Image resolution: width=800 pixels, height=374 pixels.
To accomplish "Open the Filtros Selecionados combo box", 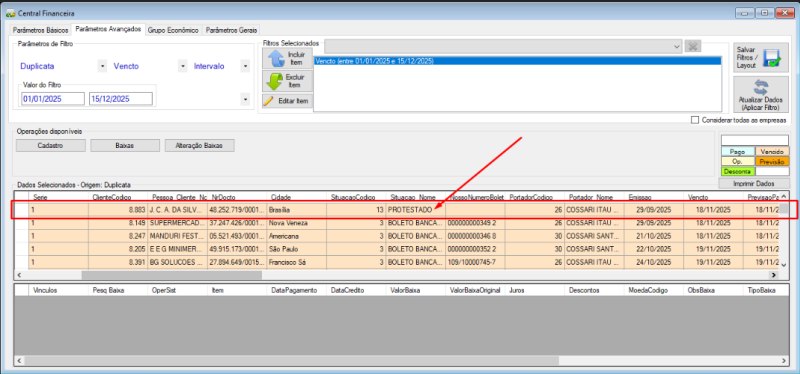I will (x=503, y=46).
